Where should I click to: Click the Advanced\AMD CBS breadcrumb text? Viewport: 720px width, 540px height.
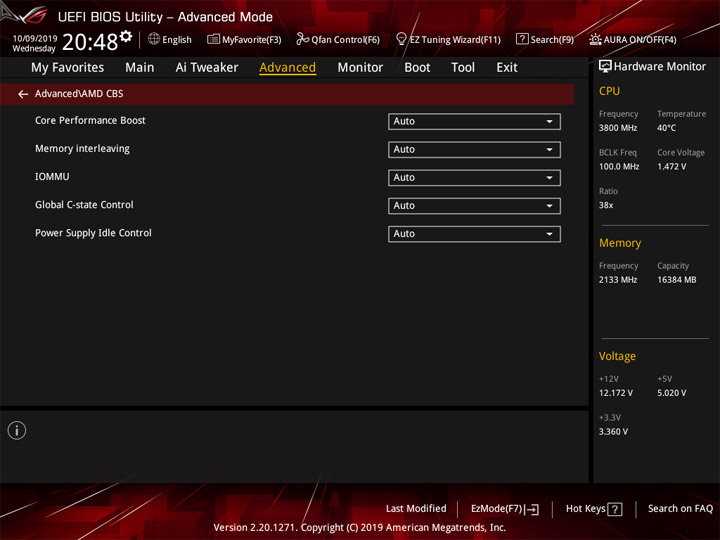(x=79, y=94)
